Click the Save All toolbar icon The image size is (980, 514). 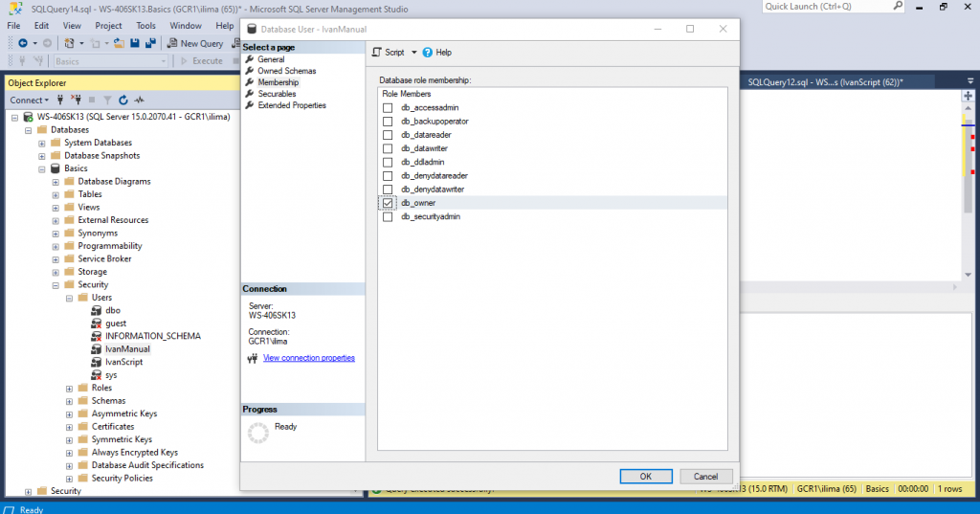pos(150,43)
